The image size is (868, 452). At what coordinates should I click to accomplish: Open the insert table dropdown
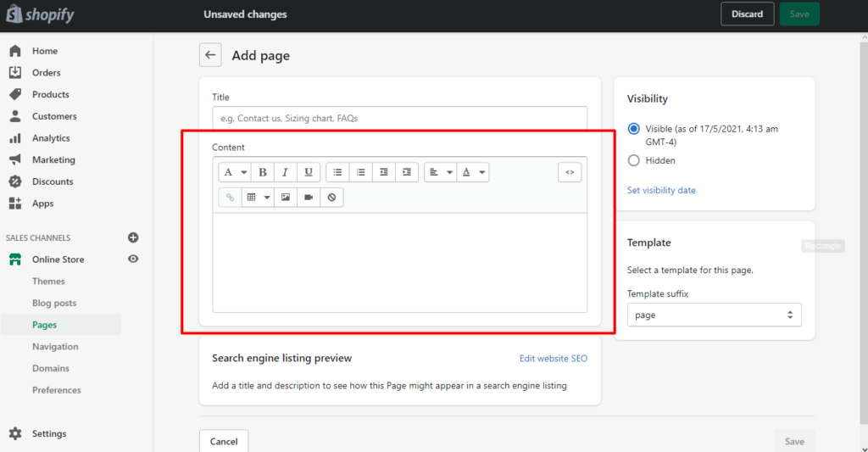(x=258, y=198)
